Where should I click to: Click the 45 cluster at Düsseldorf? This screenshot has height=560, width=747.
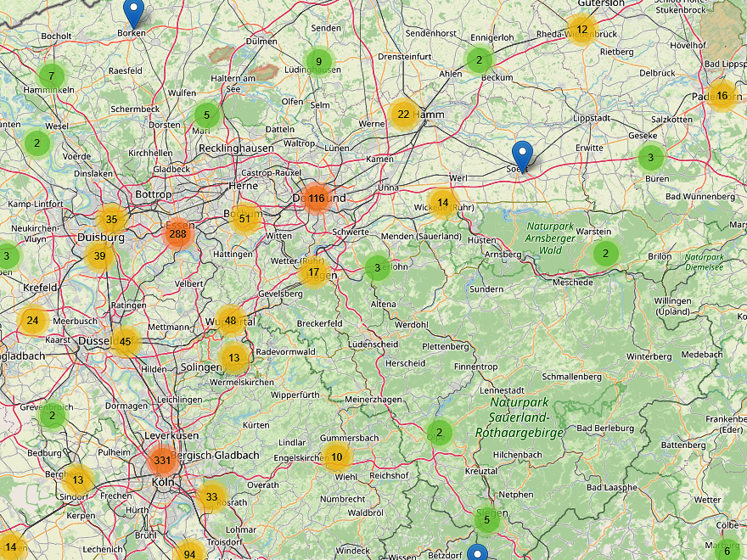pos(126,342)
